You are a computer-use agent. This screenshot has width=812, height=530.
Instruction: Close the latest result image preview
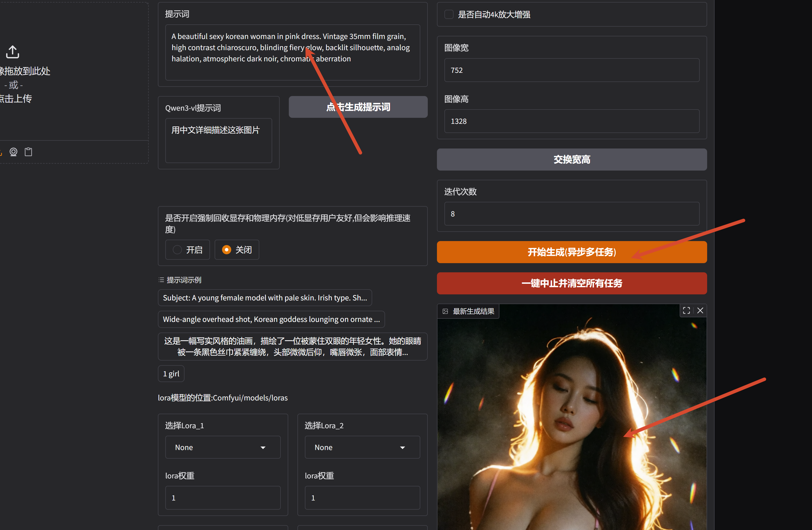point(700,310)
